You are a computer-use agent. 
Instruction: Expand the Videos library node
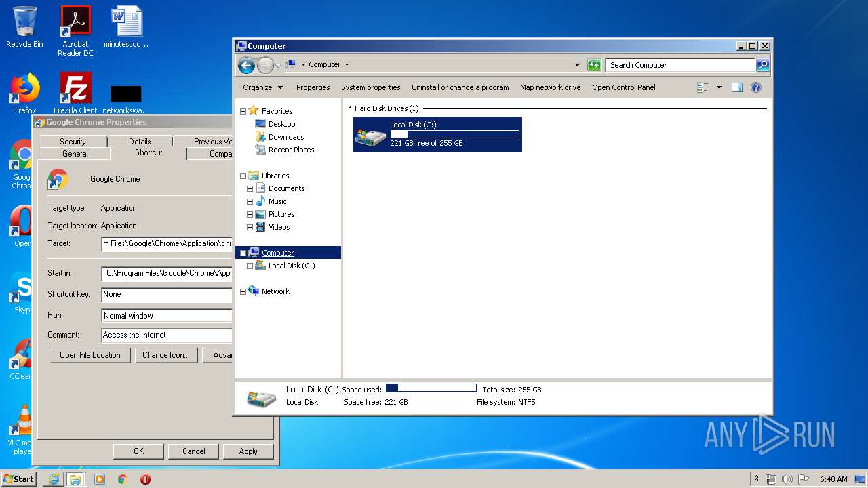[250, 227]
